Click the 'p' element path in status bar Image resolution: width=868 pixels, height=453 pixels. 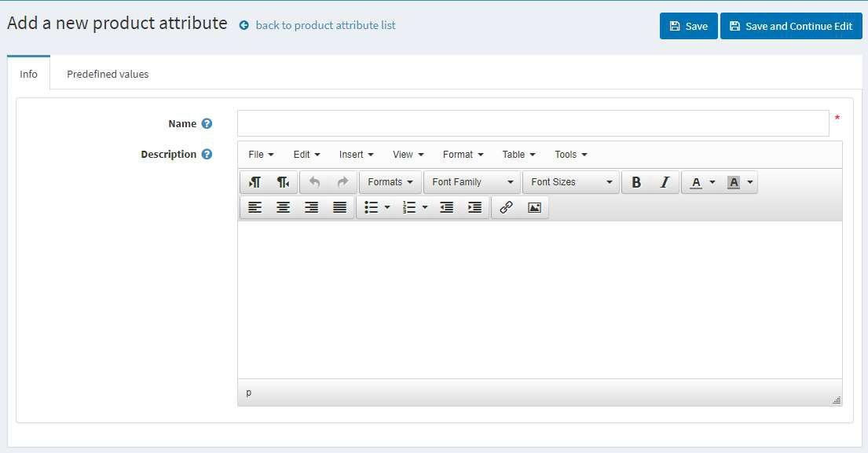[x=248, y=393]
